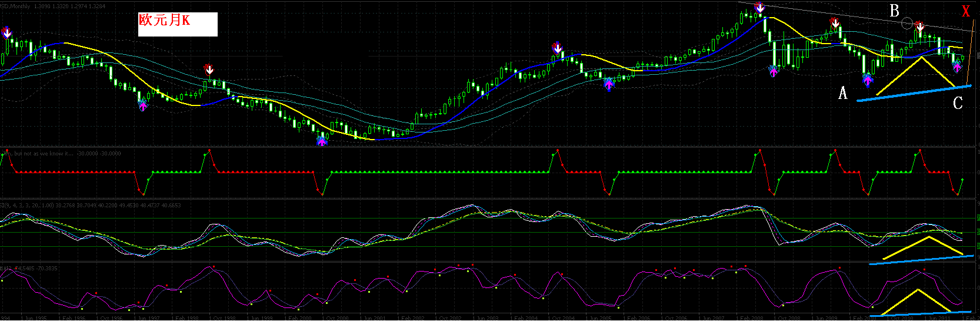This screenshot has width=980, height=321.
Task: Select the wave label 'C' on the chart
Action: pos(958,104)
